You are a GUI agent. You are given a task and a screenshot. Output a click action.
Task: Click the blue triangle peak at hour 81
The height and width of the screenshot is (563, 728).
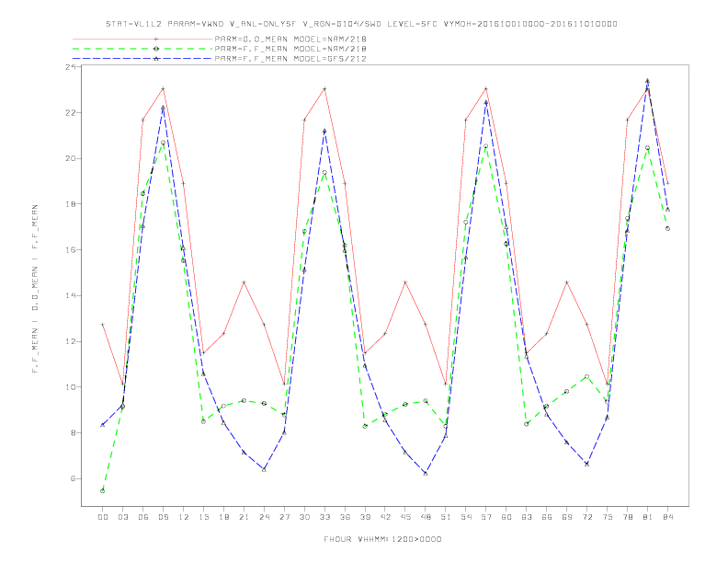pos(648,81)
